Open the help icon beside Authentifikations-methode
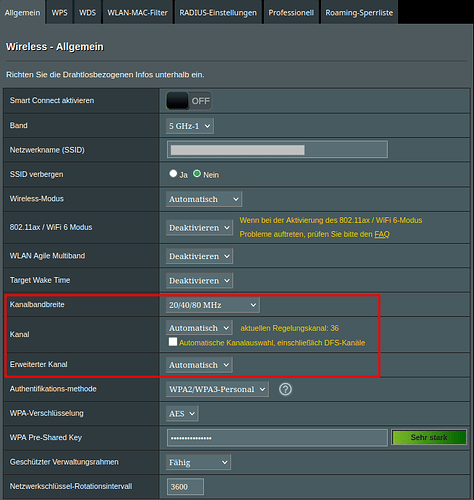Image resolution: width=474 pixels, height=500 pixels. tap(285, 389)
